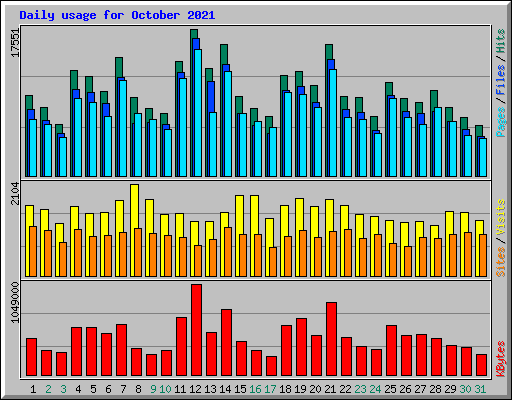Screen dimensions: 512x400
Task: Click the "Sites" legend label
Action: [x=500, y=262]
